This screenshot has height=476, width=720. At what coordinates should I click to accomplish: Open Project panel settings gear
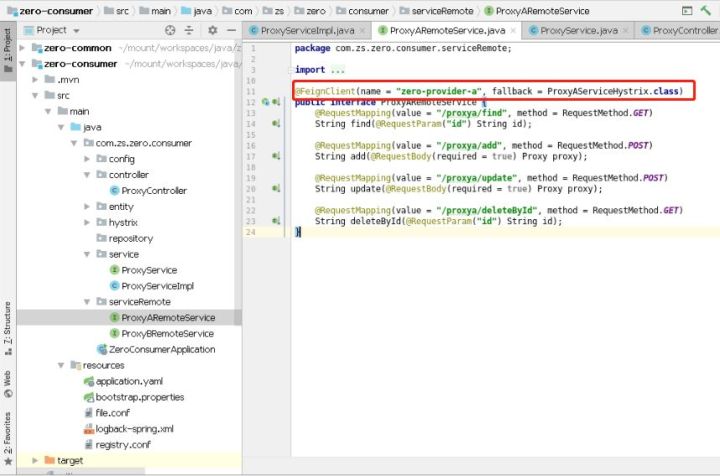coord(212,30)
